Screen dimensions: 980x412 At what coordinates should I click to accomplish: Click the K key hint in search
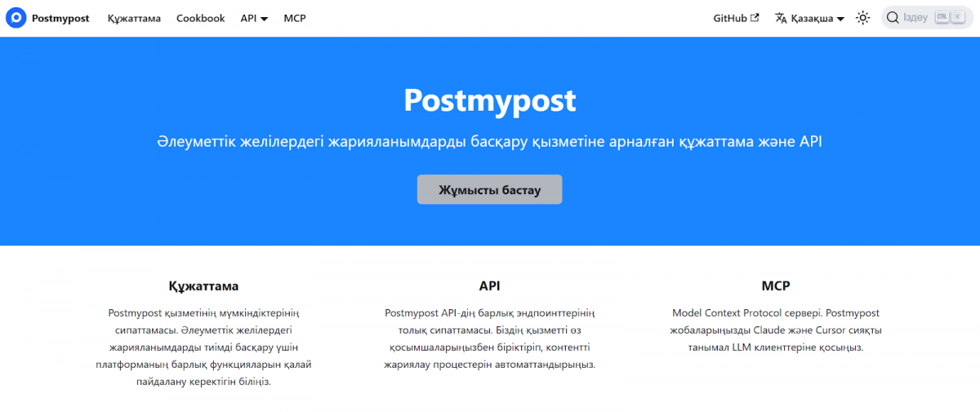pos(957,17)
